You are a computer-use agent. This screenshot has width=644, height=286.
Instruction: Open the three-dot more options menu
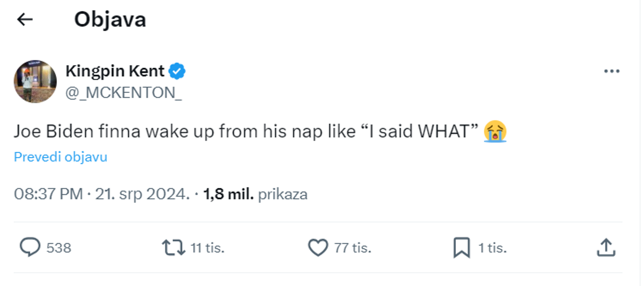point(611,71)
